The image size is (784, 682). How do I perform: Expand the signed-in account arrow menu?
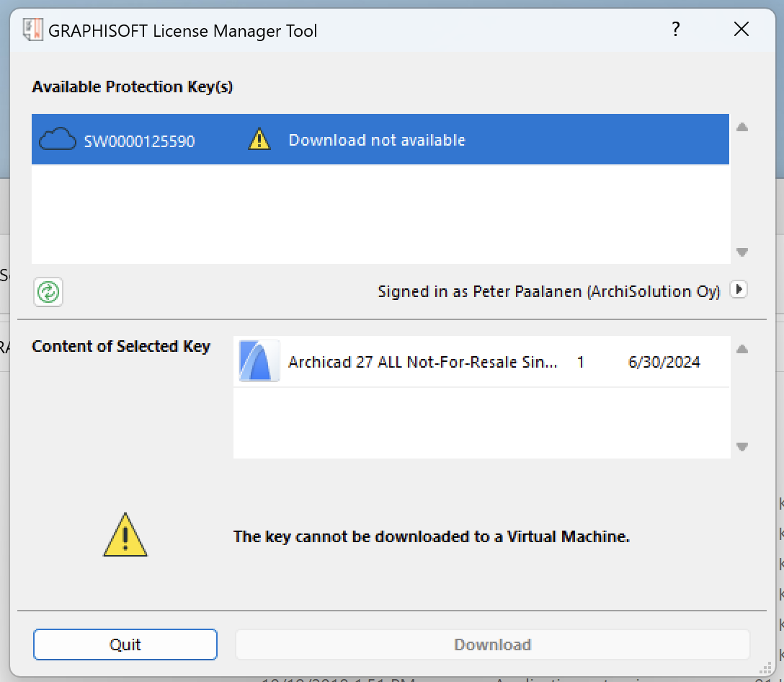click(738, 290)
